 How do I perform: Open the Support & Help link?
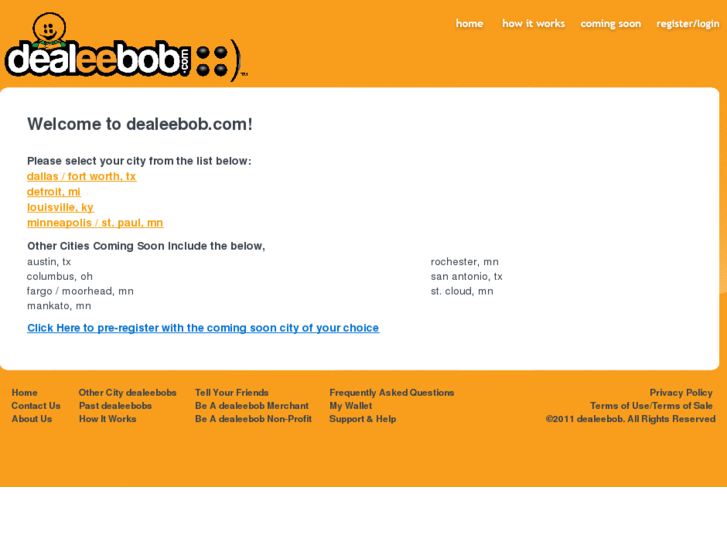[x=363, y=419]
